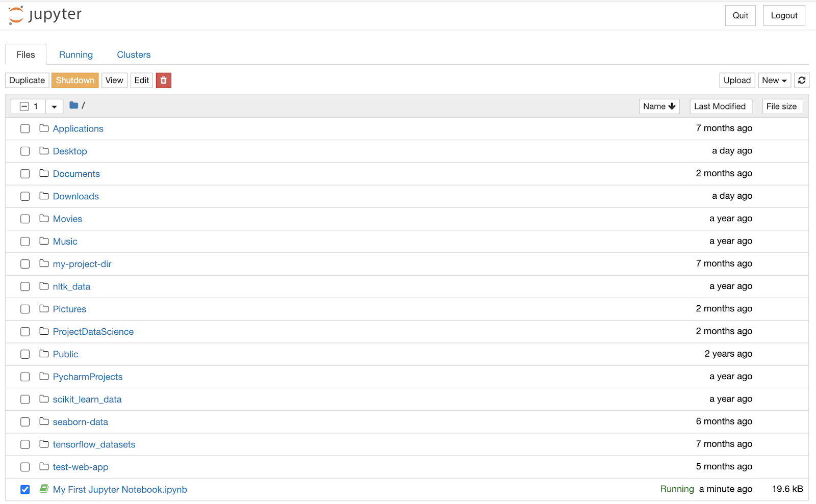Image resolution: width=816 pixels, height=504 pixels.
Task: Tick the Downloads folder checkbox
Action: click(25, 197)
